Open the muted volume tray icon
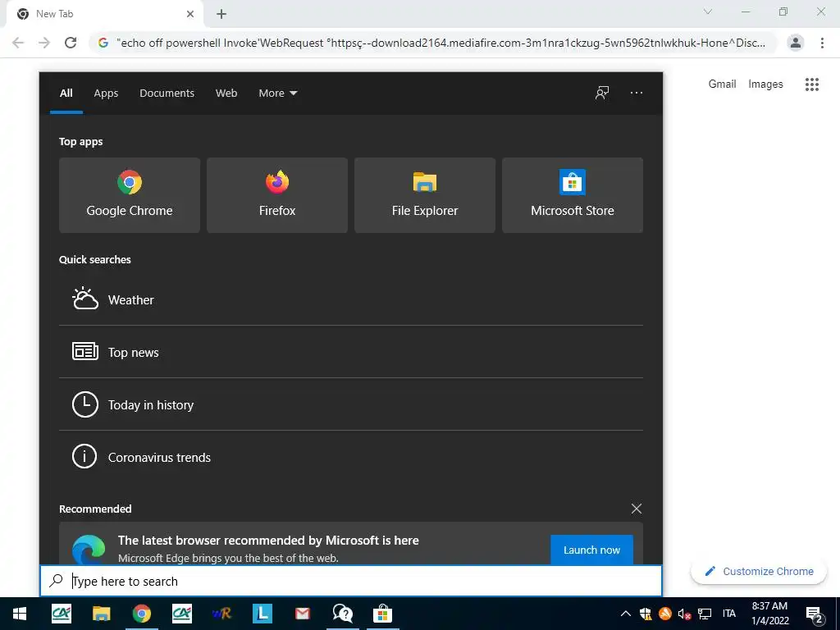The image size is (840, 630). pyautogui.click(x=684, y=614)
